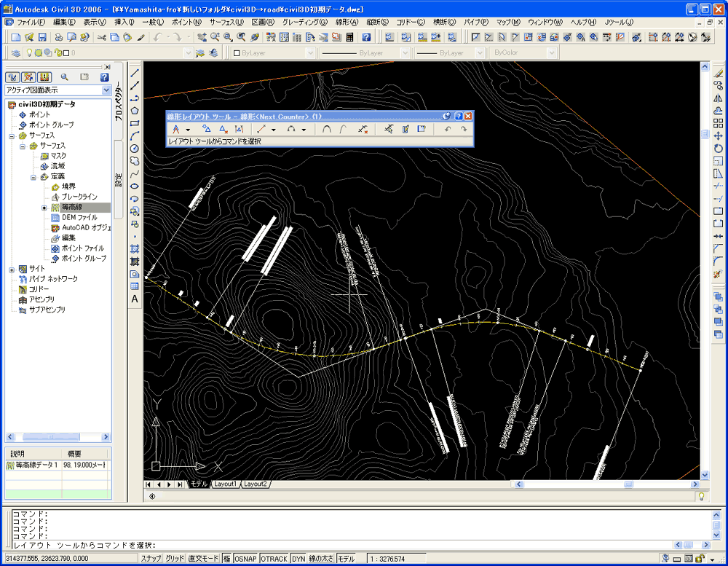This screenshot has width=728, height=566.
Task: Click the Delete PI icon in layout toolbar
Action: click(224, 129)
